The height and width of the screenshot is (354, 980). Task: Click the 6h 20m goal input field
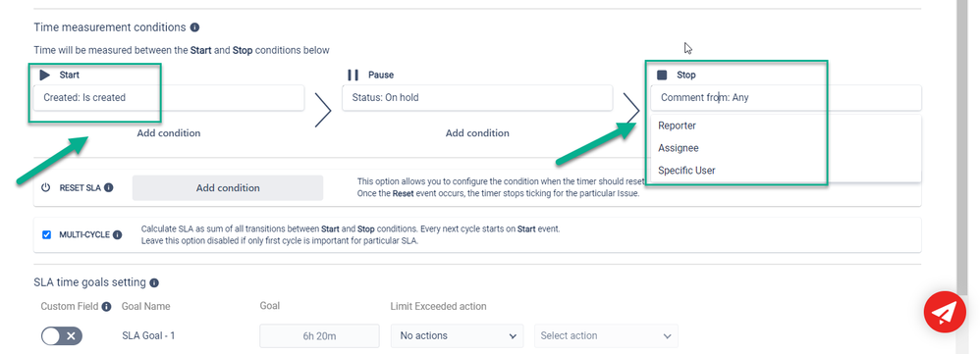(x=319, y=336)
